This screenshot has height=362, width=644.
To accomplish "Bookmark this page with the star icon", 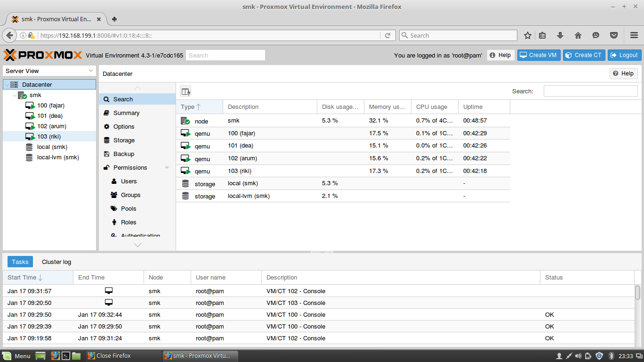I will [x=528, y=35].
